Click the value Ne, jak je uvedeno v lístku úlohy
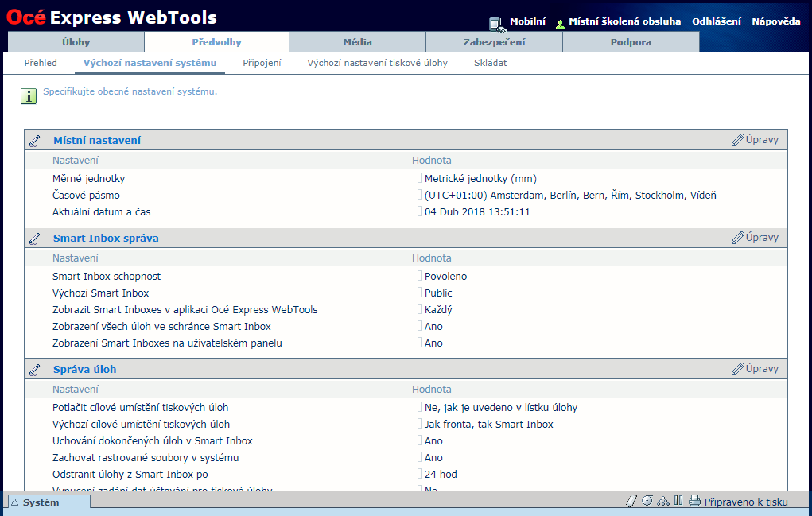 pyautogui.click(x=501, y=407)
